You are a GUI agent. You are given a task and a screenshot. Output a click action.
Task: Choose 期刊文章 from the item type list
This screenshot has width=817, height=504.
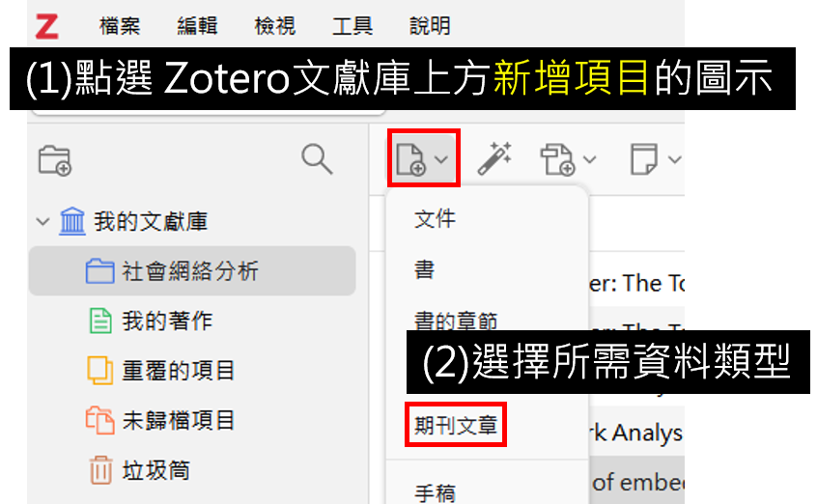click(456, 425)
